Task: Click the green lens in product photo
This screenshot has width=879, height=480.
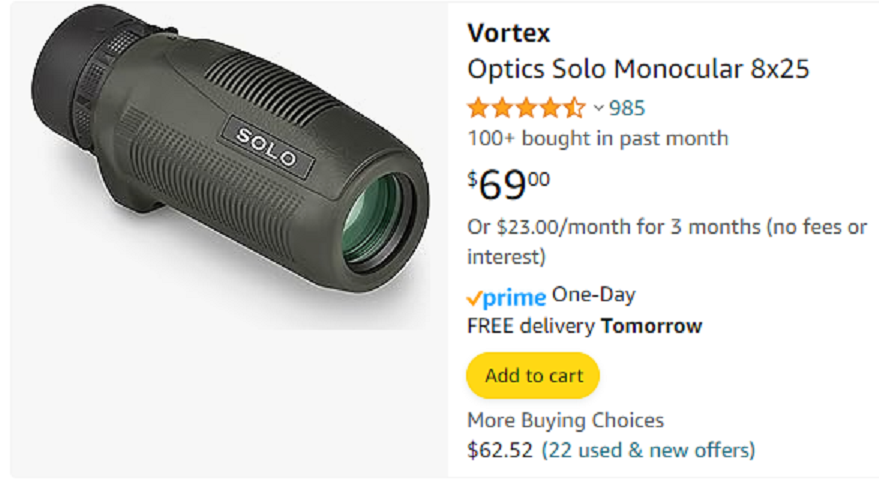Action: [373, 221]
